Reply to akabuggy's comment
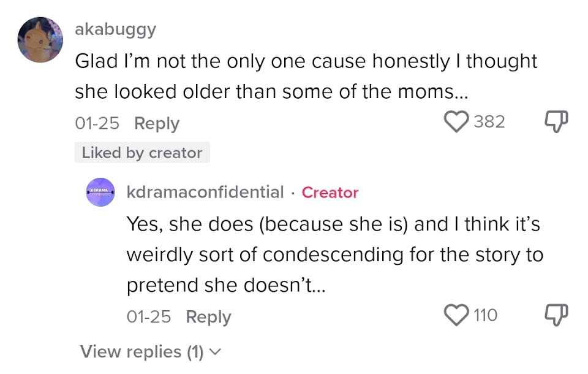 157,123
